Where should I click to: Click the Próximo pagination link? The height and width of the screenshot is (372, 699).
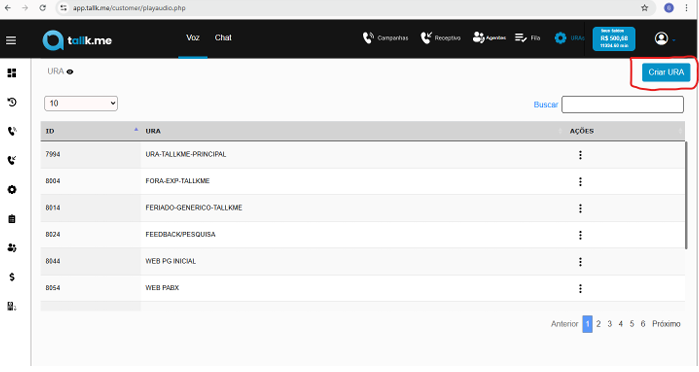tap(666, 324)
